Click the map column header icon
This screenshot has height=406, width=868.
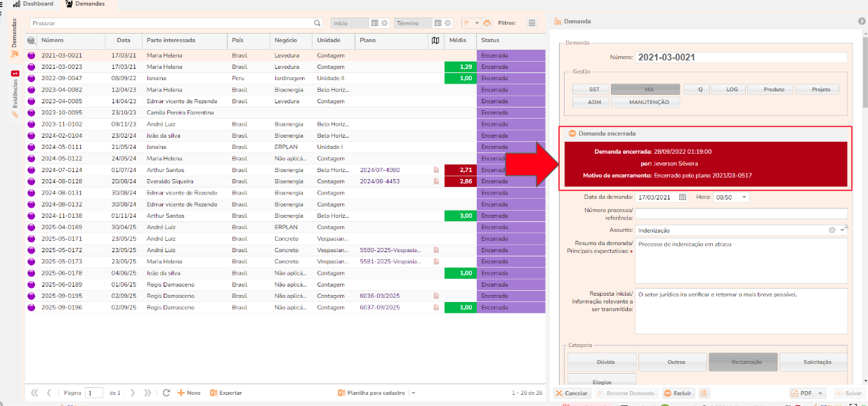[435, 41]
